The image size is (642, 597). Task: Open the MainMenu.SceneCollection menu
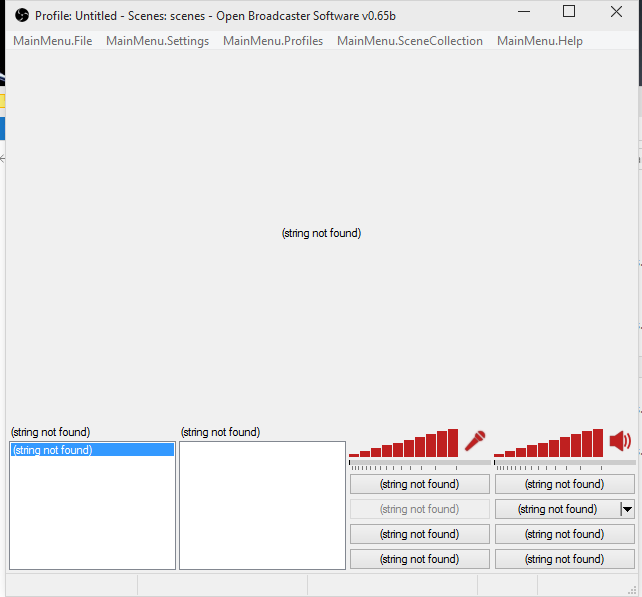[x=410, y=41]
